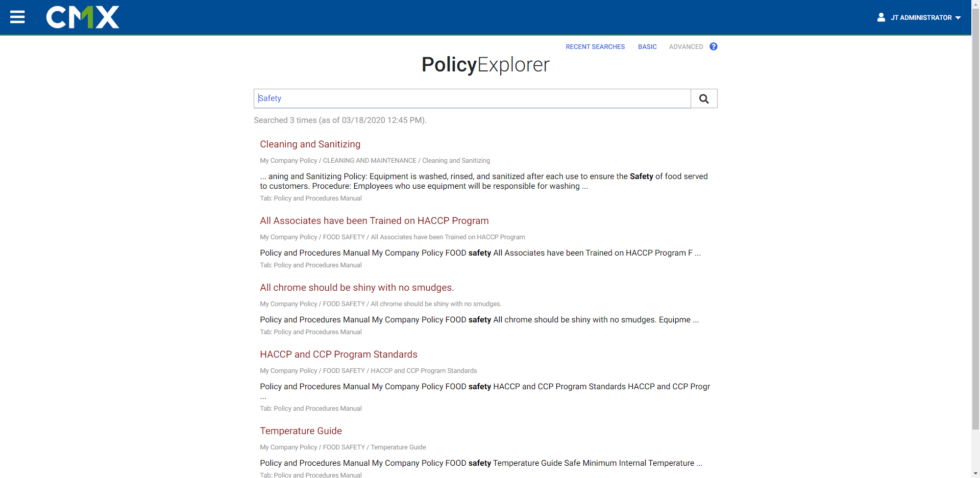The width and height of the screenshot is (980, 478).
Task: Open the Recent Searches link
Action: 595,46
